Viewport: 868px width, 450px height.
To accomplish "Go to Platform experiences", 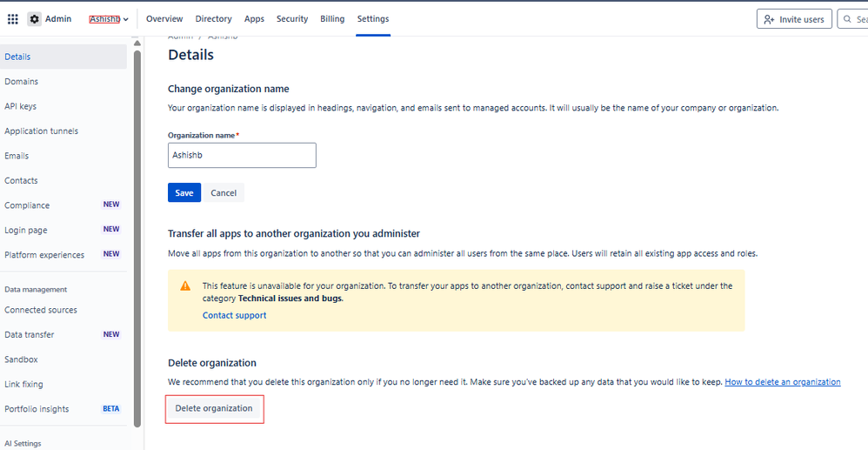I will (63, 255).
